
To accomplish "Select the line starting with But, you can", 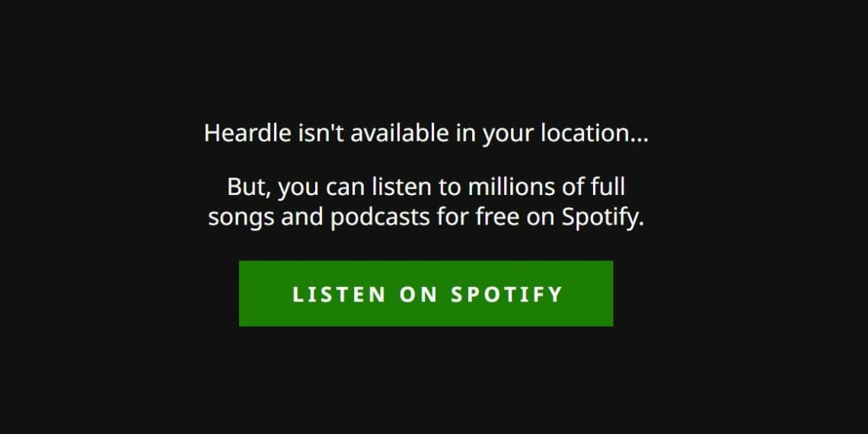I will [426, 187].
